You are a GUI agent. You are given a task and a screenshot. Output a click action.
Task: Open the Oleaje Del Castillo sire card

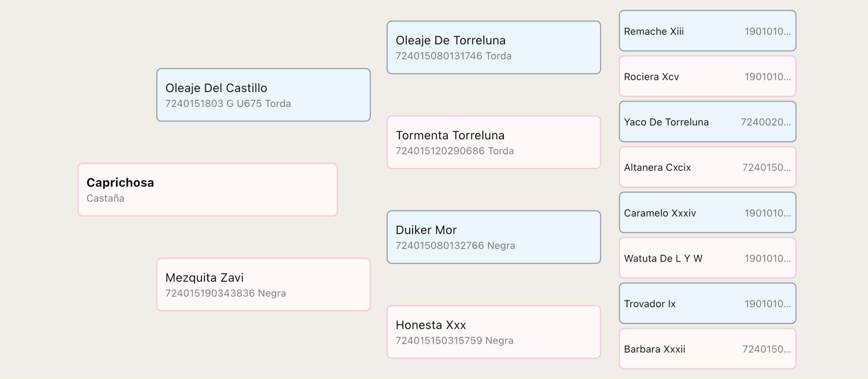pos(263,95)
